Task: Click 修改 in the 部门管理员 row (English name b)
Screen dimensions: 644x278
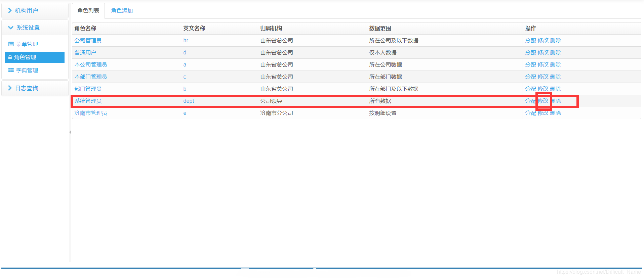Action: coord(543,89)
